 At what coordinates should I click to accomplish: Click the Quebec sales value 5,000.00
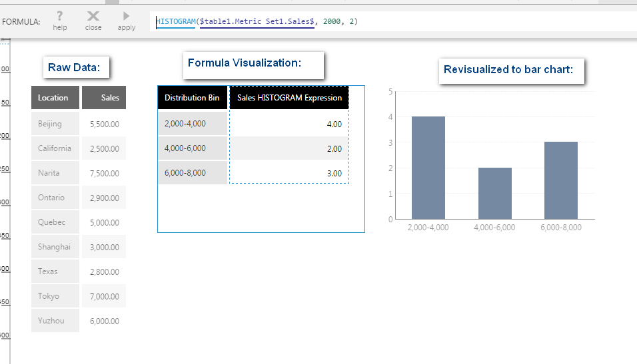104,222
